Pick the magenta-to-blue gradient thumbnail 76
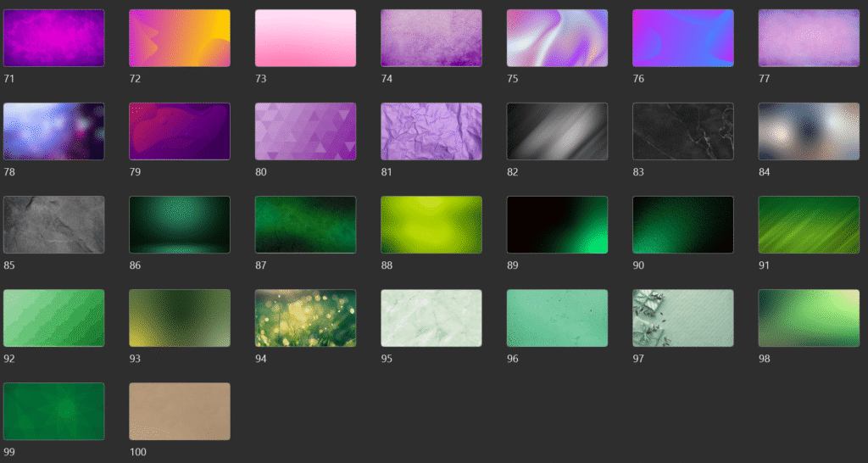The width and height of the screenshot is (868, 463). [683, 38]
